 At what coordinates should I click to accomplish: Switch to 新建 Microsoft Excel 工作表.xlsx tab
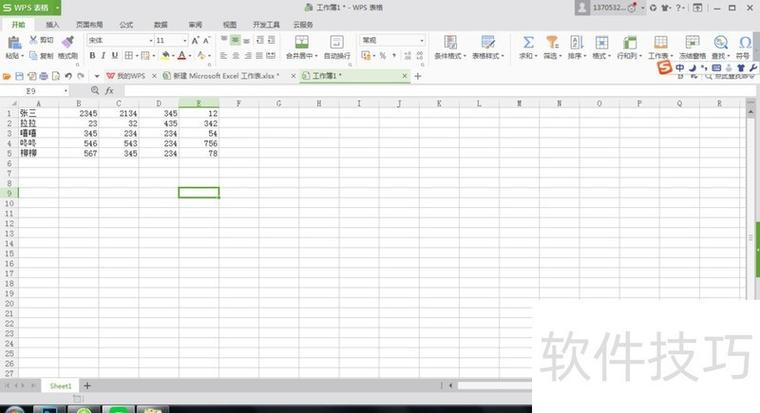click(x=226, y=76)
